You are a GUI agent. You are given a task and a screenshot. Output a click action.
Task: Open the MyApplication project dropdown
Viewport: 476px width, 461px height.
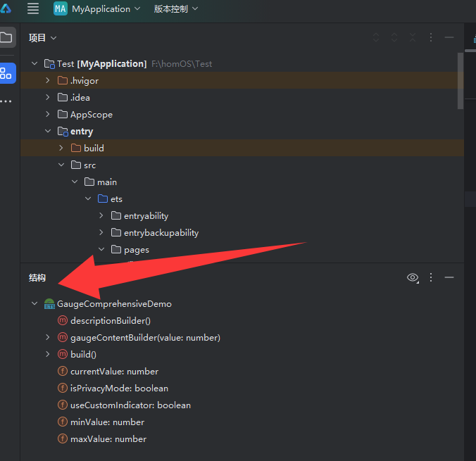[106, 9]
